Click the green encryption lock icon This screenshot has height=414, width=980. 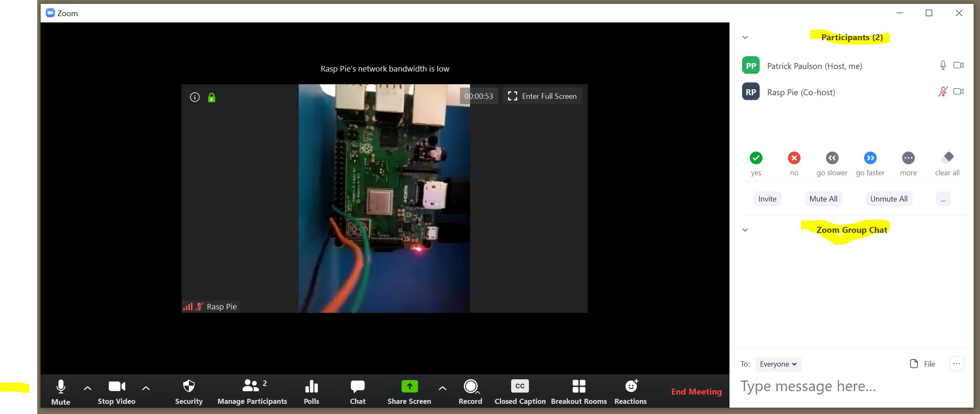tap(212, 98)
